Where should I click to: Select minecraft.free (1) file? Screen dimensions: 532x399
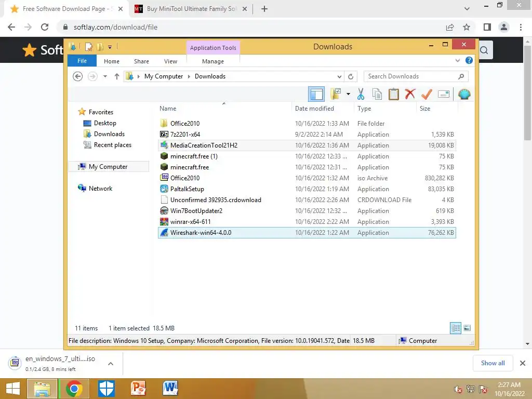tap(307, 156)
